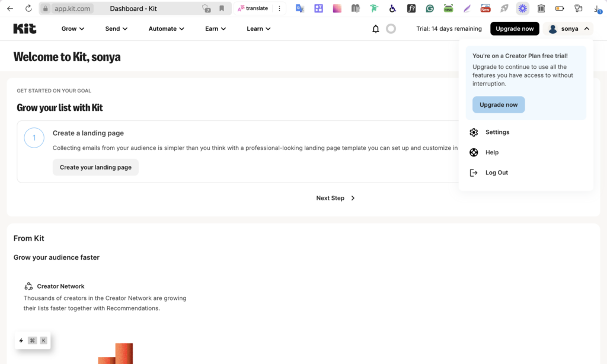Click 'Grow your audience faster' text
The image size is (607, 364).
point(56,257)
